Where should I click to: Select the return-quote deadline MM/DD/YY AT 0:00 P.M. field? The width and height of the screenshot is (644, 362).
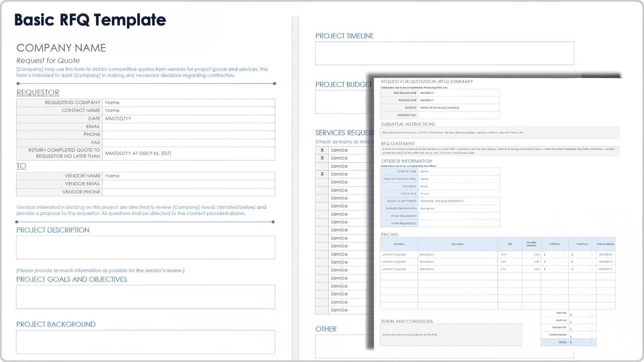[189, 154]
